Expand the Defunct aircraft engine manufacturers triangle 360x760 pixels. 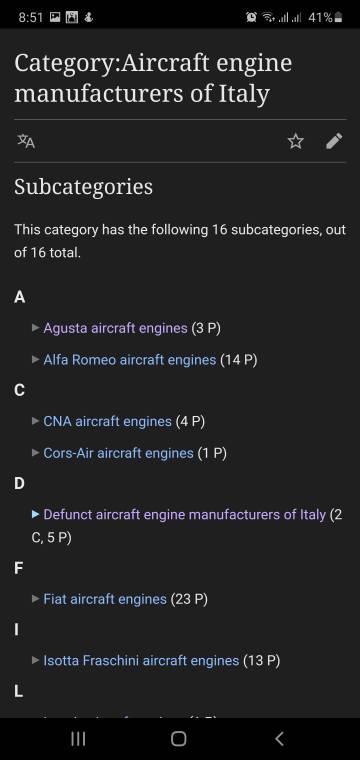point(35,514)
